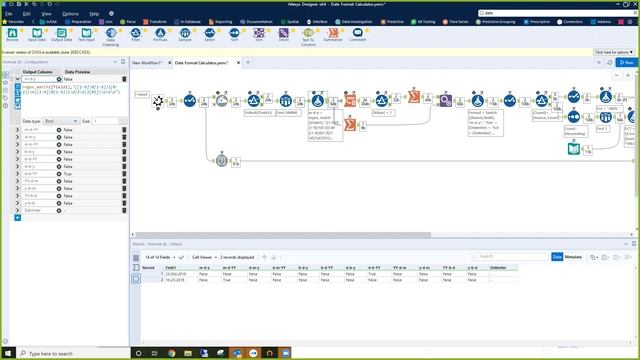This screenshot has width=640, height=360.
Task: Click the Run workflow button
Action: [x=626, y=62]
